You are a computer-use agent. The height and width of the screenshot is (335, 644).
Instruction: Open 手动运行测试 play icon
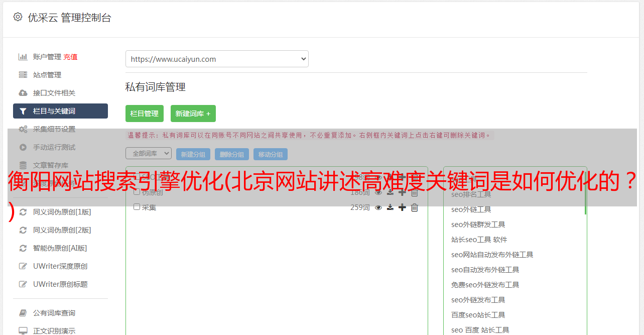tap(23, 147)
